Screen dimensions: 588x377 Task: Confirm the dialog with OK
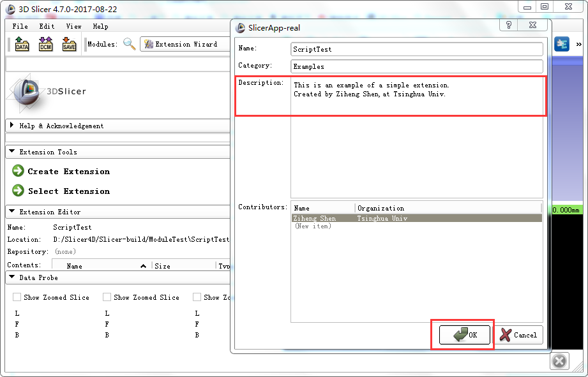point(465,335)
